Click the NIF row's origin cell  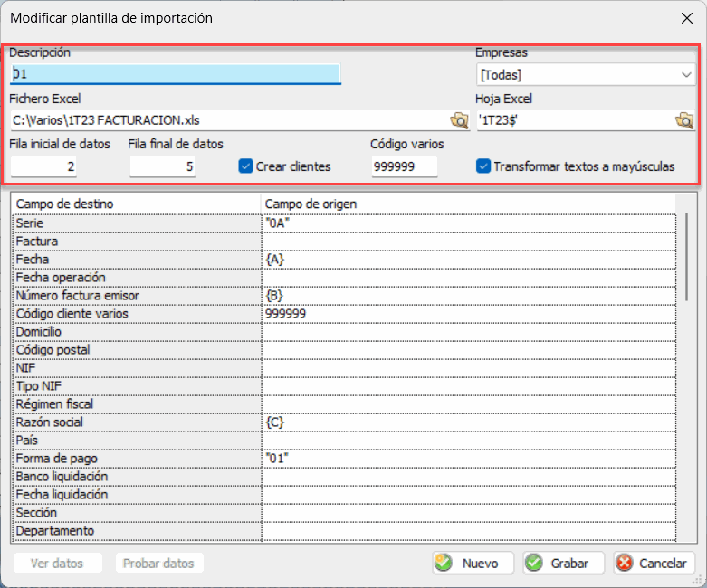469,368
